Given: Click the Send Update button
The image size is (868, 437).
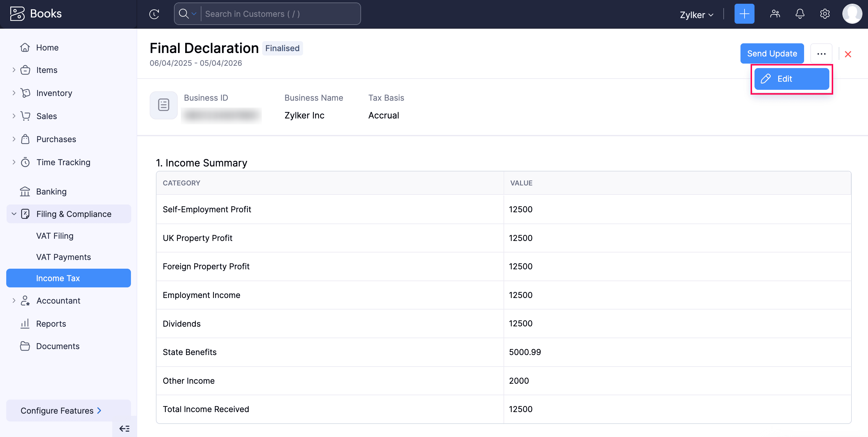Looking at the screenshot, I should coord(772,54).
